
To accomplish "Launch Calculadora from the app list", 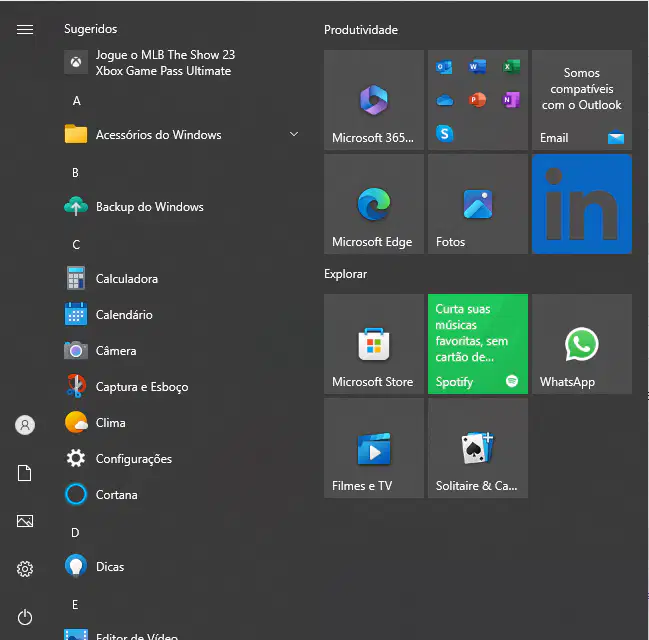I will tap(111, 279).
